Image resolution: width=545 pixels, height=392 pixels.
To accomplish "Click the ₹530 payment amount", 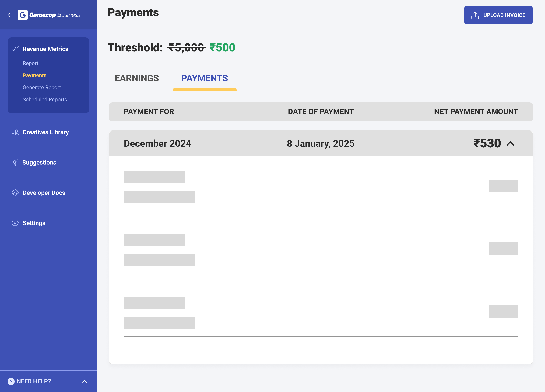I will [487, 143].
